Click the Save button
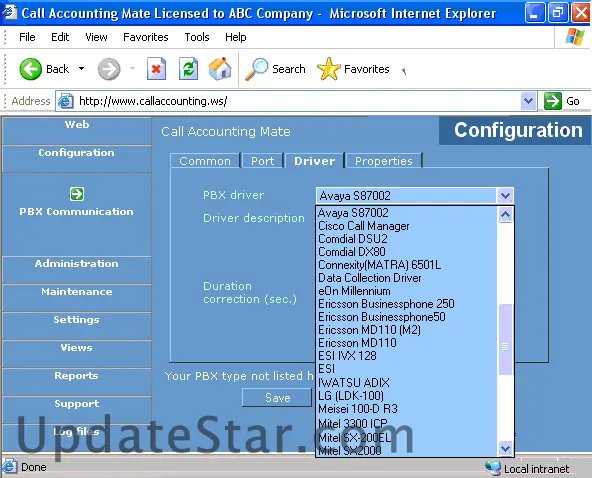Viewport: 592px width, 478px height. (278, 398)
